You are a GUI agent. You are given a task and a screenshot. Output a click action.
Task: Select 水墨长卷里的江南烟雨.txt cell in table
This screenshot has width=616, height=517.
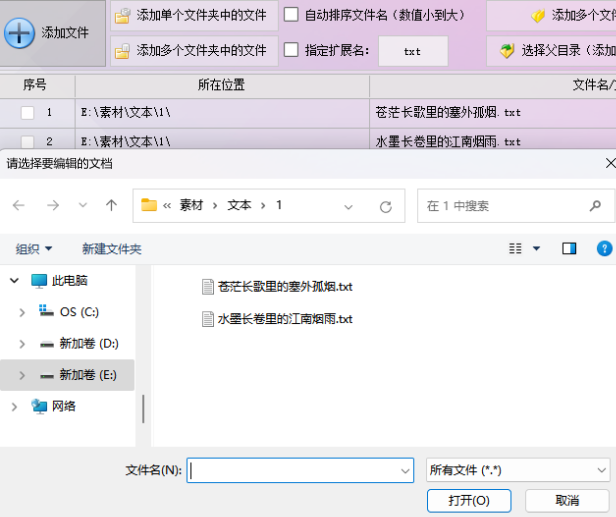click(x=493, y=140)
